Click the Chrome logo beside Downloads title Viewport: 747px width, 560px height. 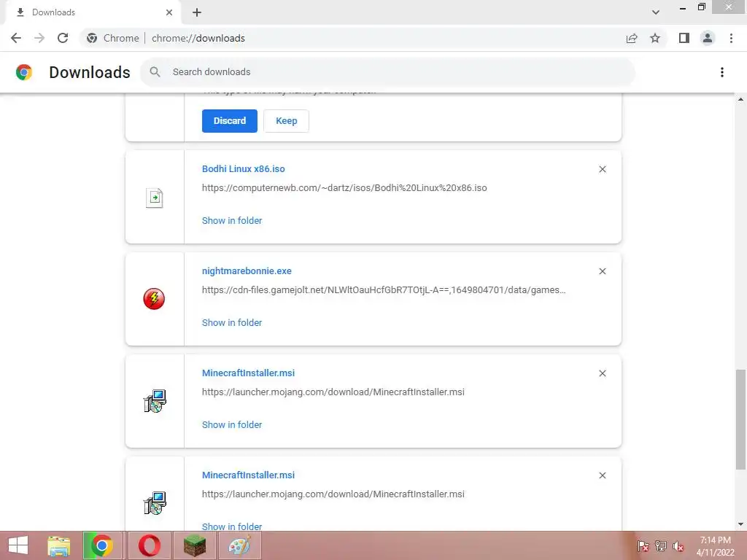tap(24, 72)
